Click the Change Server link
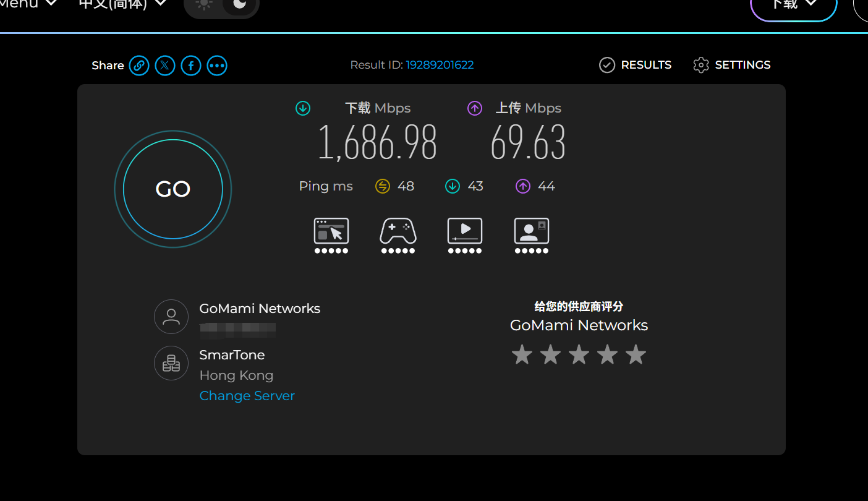868x501 pixels. (x=247, y=396)
